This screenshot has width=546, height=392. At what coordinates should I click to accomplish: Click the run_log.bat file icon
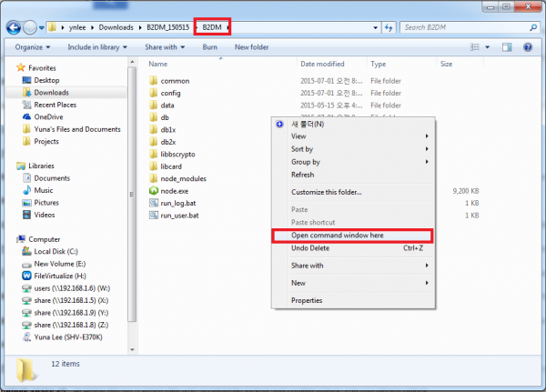[x=153, y=204]
